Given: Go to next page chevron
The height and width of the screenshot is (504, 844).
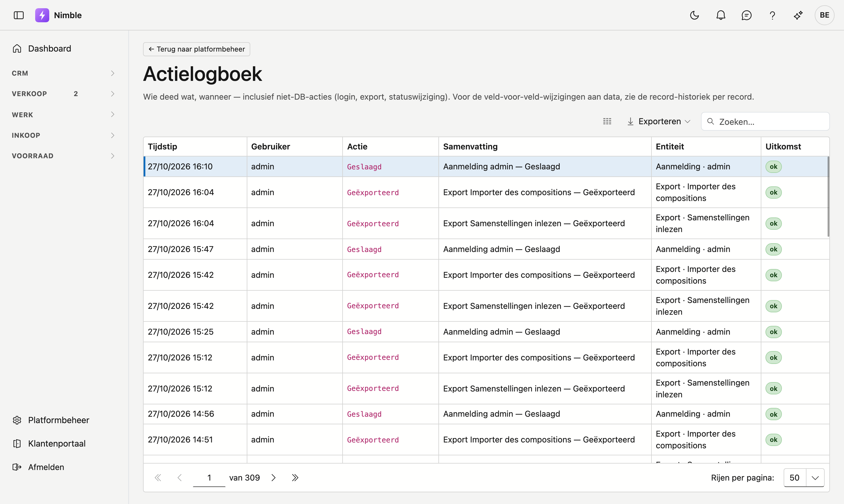Looking at the screenshot, I should (x=273, y=478).
